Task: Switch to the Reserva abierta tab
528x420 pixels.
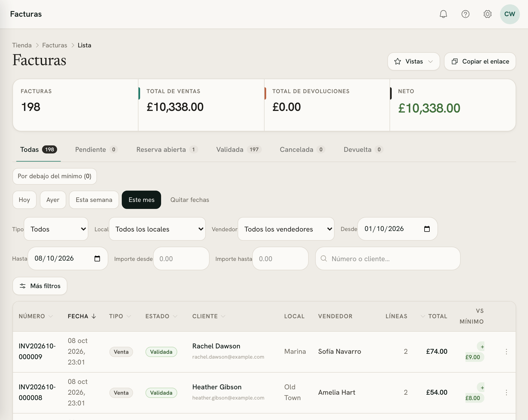Action: [167, 149]
